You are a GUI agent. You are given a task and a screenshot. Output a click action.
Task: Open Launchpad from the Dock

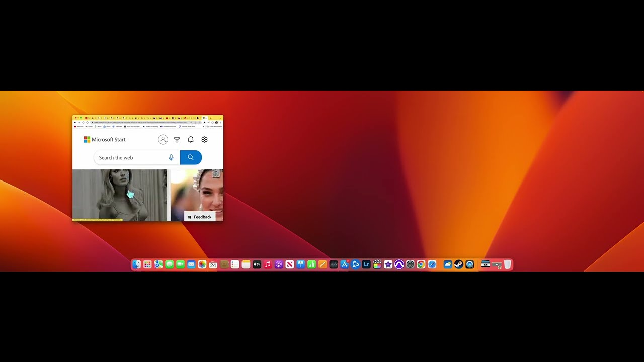147,264
